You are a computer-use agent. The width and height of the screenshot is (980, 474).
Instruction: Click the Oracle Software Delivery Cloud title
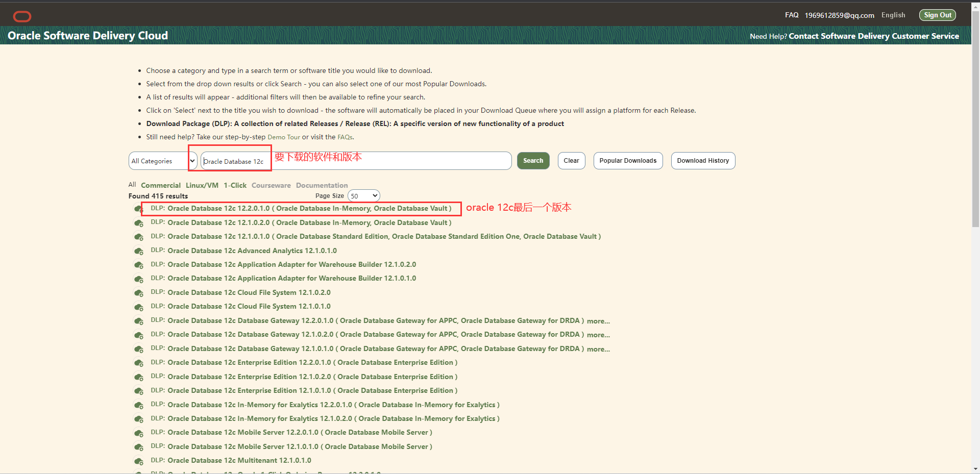coord(88,36)
